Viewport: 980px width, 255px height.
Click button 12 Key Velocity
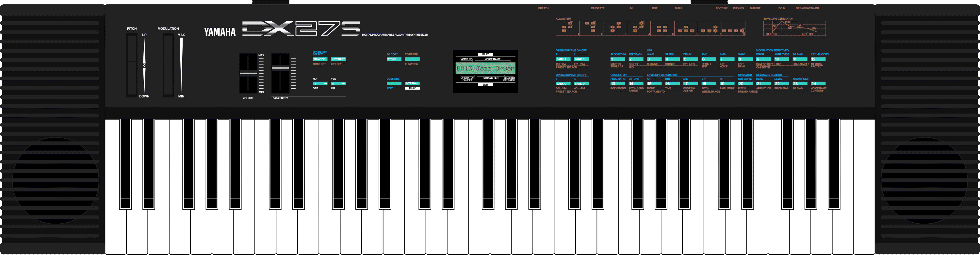818,59
